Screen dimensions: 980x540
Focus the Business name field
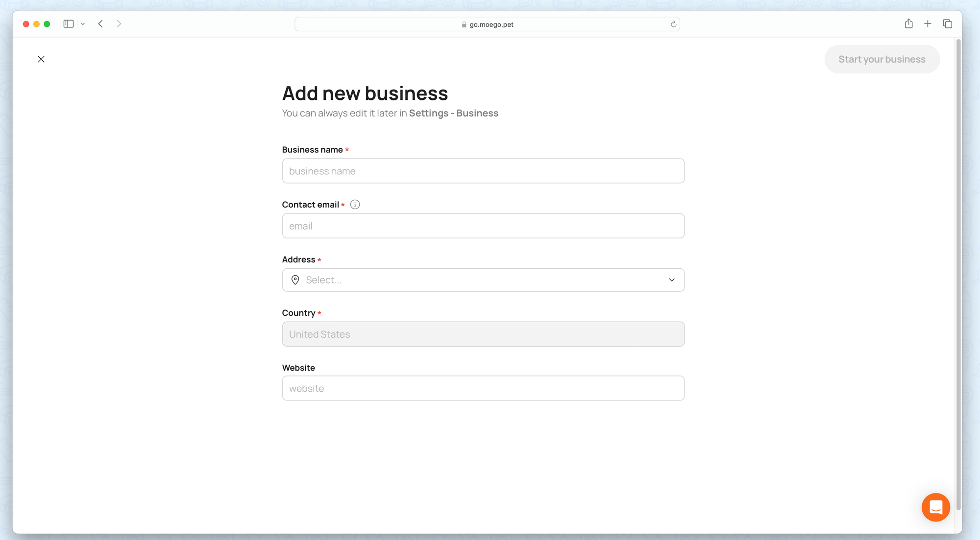(483, 171)
